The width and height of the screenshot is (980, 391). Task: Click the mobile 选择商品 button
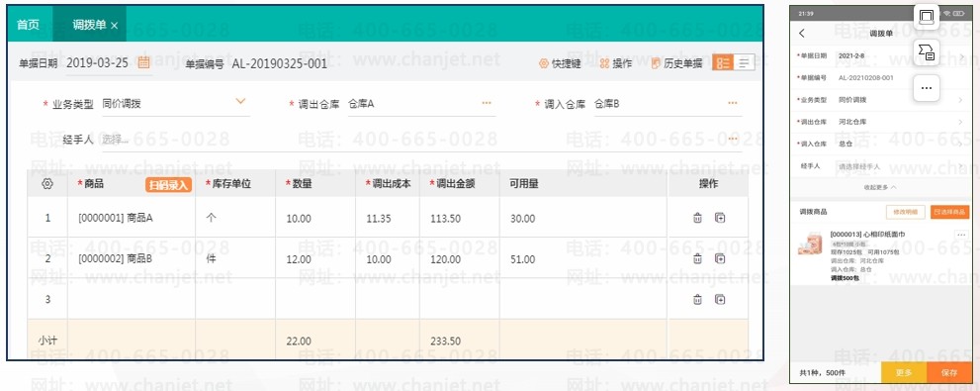[950, 212]
